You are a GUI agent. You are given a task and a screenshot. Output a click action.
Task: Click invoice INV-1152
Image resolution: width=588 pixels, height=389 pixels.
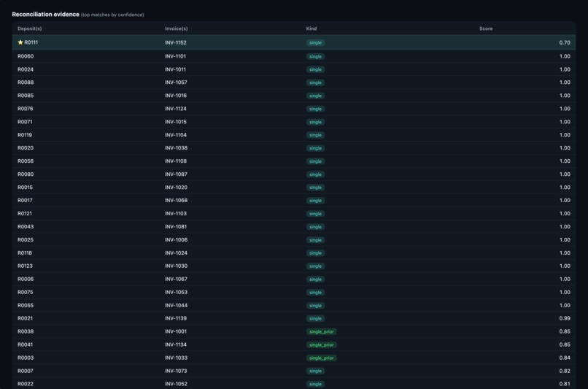click(176, 43)
